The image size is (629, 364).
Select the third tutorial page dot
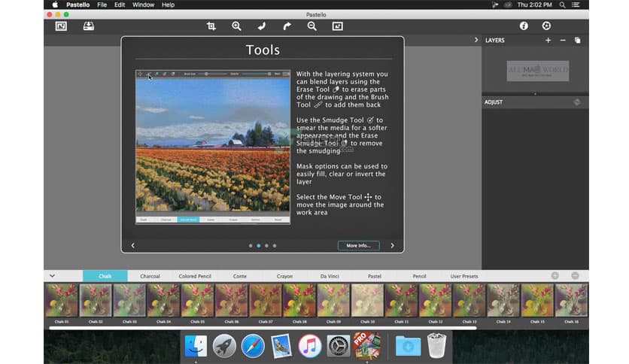point(267,246)
